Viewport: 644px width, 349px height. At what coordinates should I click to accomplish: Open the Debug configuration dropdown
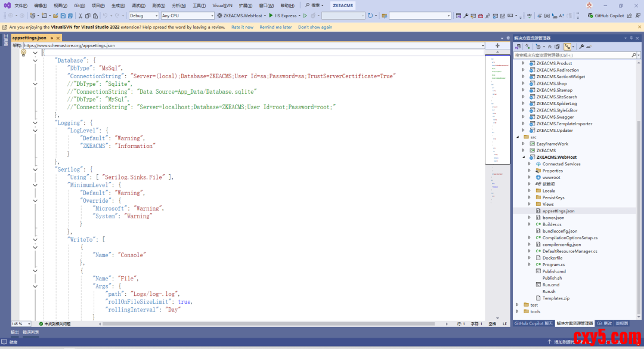tap(144, 16)
